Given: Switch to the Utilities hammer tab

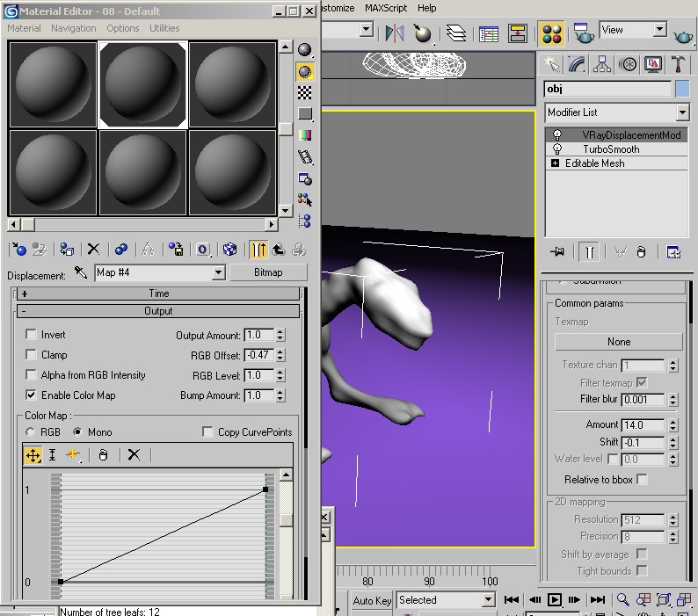Looking at the screenshot, I should (x=678, y=64).
